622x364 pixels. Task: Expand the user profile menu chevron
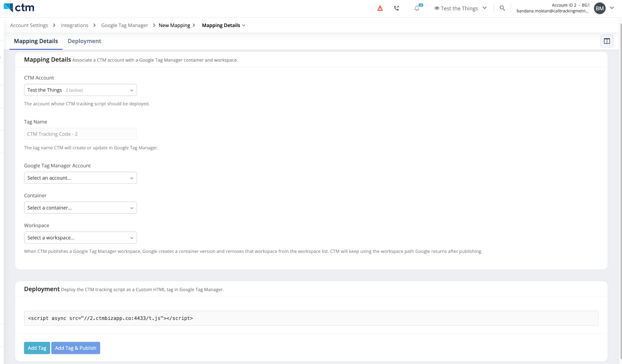(612, 8)
